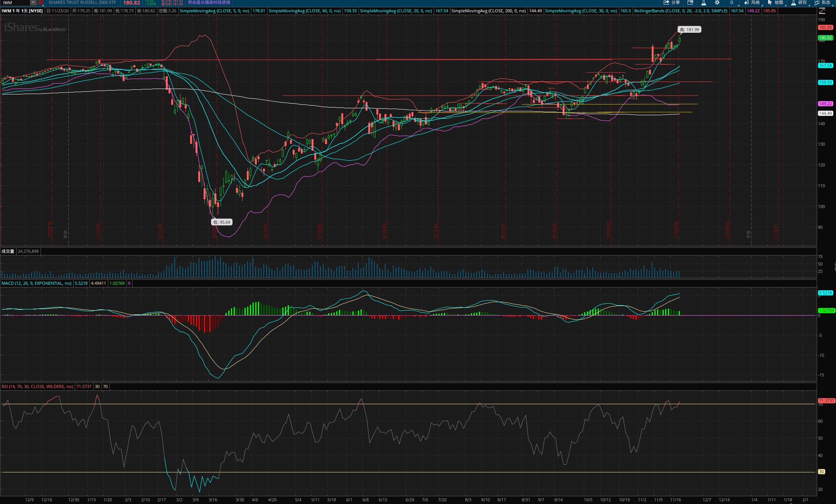Click the 高:181.99 readout in header
Screen dimensions: 836x504
[x=103, y=11]
